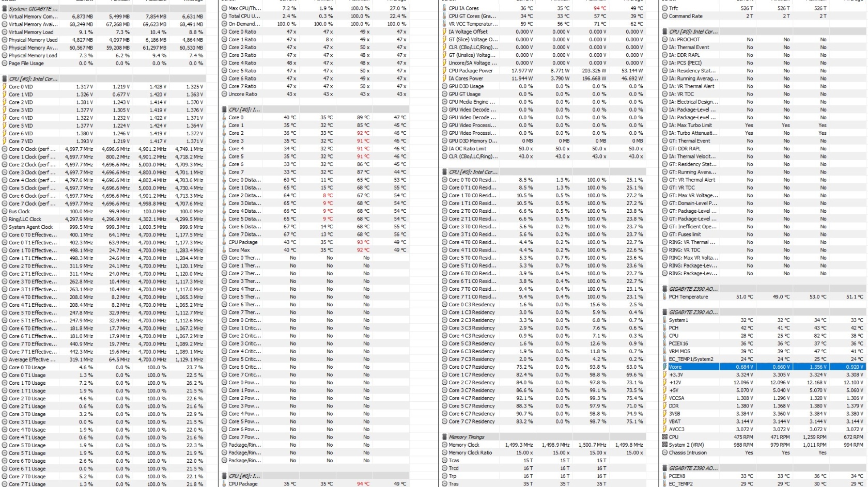This screenshot has width=868, height=487.
Task: Click the voltage icon next to VBAT
Action: 664,421
